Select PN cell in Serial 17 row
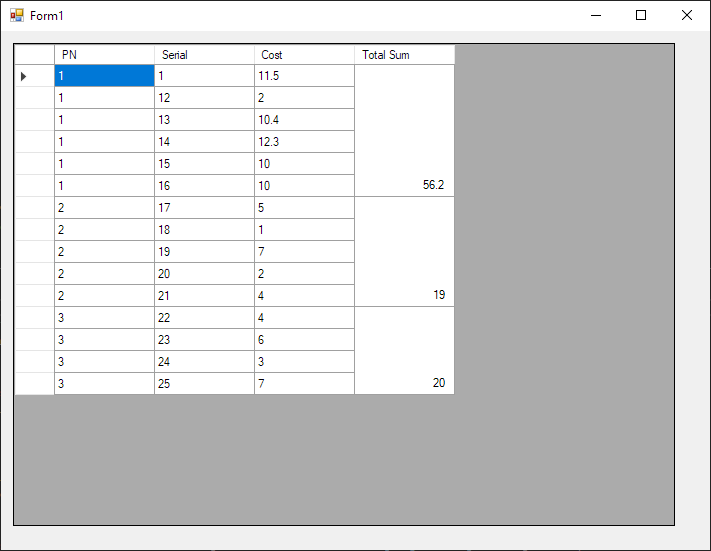Image resolution: width=711 pixels, height=551 pixels. pyautogui.click(x=104, y=208)
